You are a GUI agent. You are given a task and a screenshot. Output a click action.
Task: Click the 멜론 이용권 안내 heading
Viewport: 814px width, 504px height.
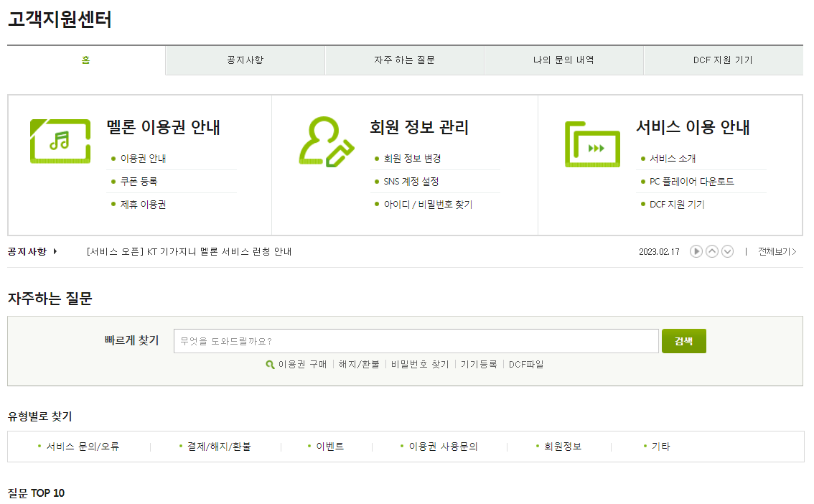164,127
